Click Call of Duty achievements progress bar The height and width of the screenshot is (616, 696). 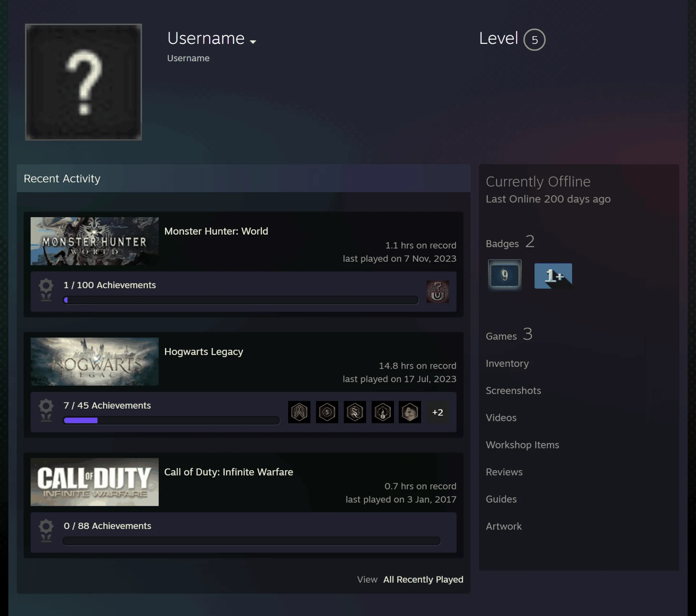[x=252, y=541]
